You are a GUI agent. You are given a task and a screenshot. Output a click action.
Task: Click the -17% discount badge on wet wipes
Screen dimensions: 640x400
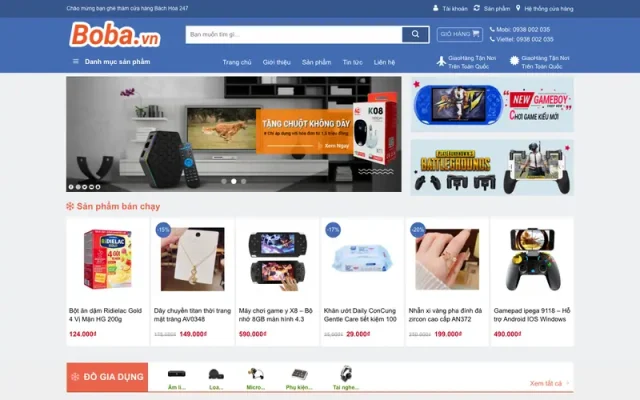pos(333,230)
